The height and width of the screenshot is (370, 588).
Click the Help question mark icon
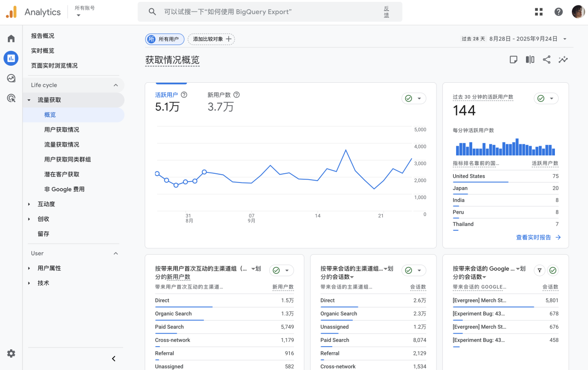click(x=559, y=12)
